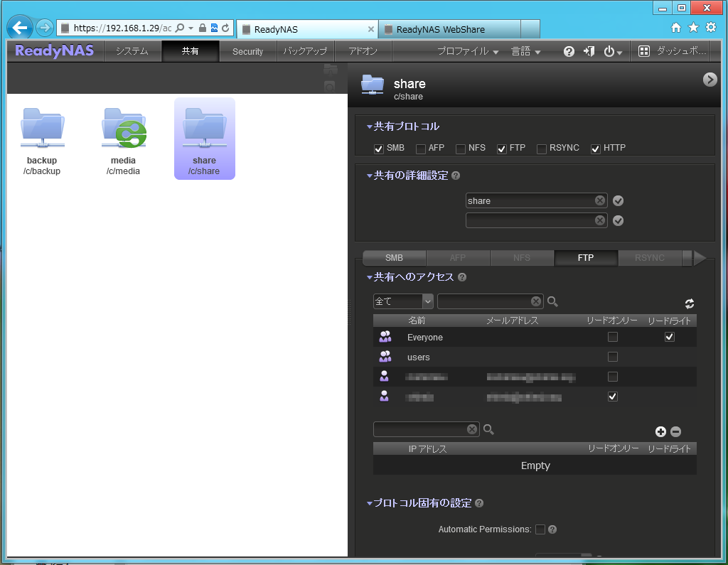728x565 pixels.
Task: Uncheck the HTTP protocol checkbox
Action: [x=596, y=149]
